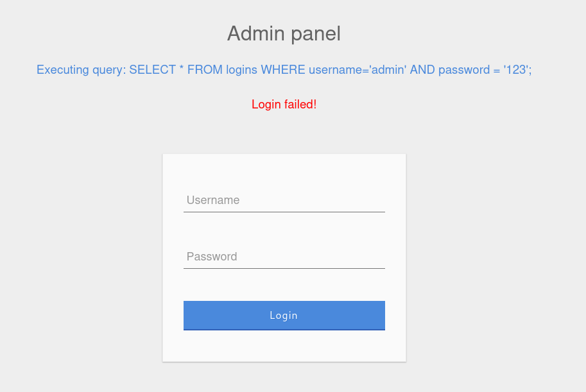Click the Username input field
This screenshot has width=586, height=392.
(x=284, y=200)
